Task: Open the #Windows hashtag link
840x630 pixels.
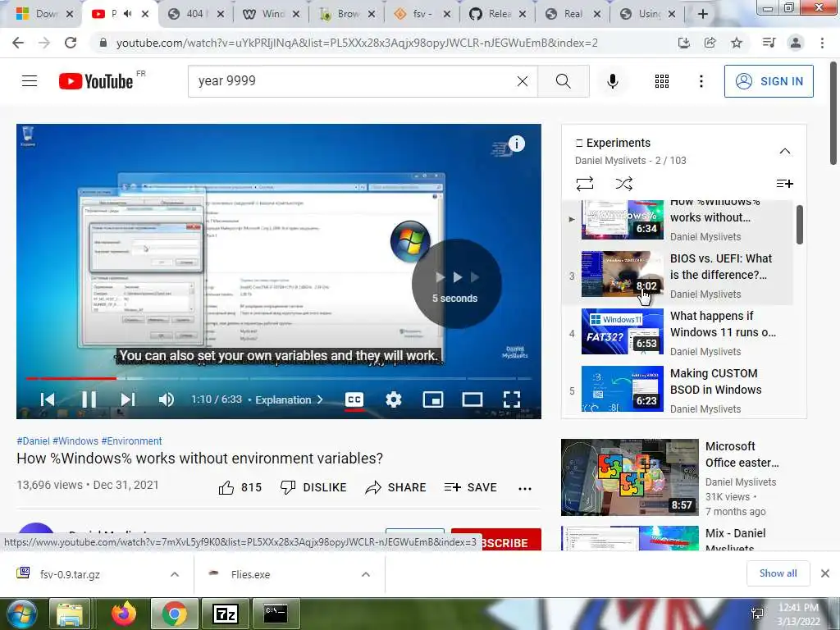Action: point(75,441)
